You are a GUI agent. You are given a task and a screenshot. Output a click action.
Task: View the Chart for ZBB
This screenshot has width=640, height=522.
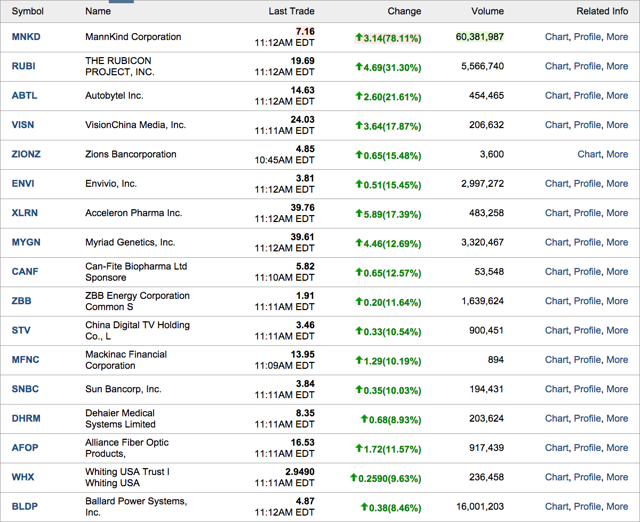click(557, 301)
